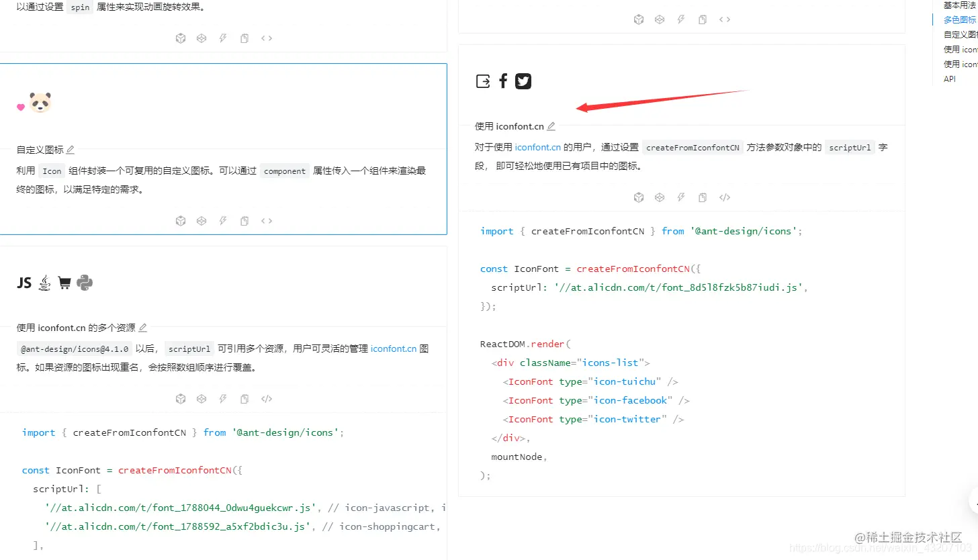This screenshot has width=978, height=560.
Task: Click the edit pencil beside 自定义图标 title
Action: pyautogui.click(x=71, y=150)
